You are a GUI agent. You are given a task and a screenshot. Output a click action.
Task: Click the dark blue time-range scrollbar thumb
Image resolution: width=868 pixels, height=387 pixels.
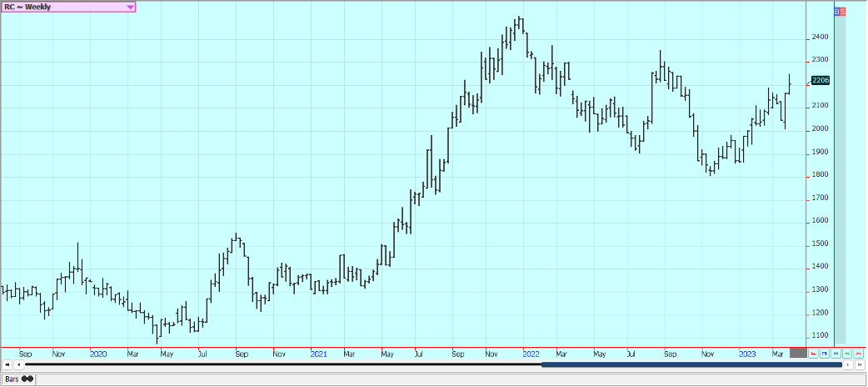pyautogui.click(x=691, y=364)
